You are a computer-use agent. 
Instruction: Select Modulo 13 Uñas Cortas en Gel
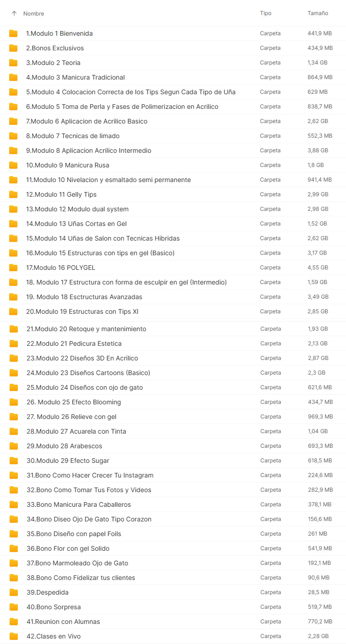[76, 224]
